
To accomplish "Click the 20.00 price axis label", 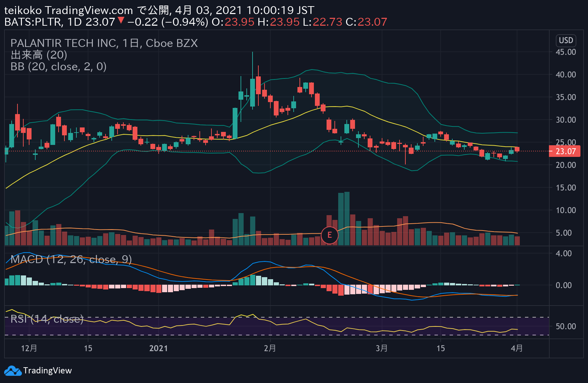I will point(566,165).
